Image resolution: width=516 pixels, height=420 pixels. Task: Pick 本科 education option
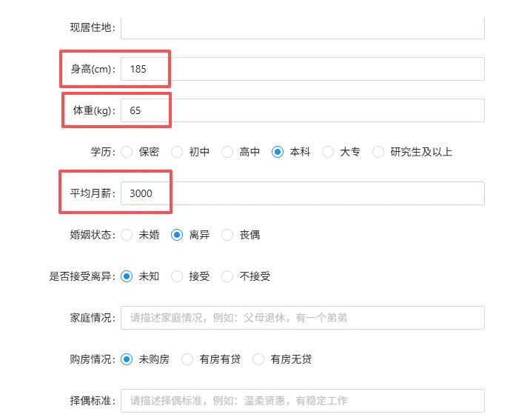point(278,152)
